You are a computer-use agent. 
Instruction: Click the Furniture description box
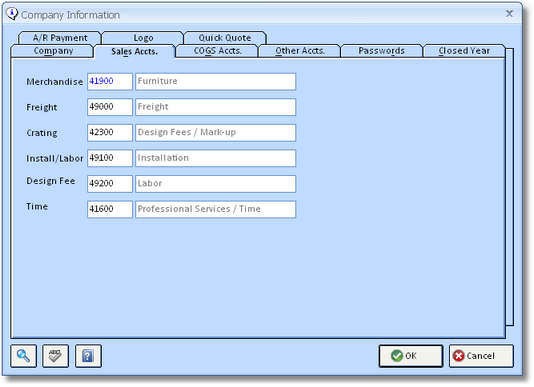[x=216, y=81]
